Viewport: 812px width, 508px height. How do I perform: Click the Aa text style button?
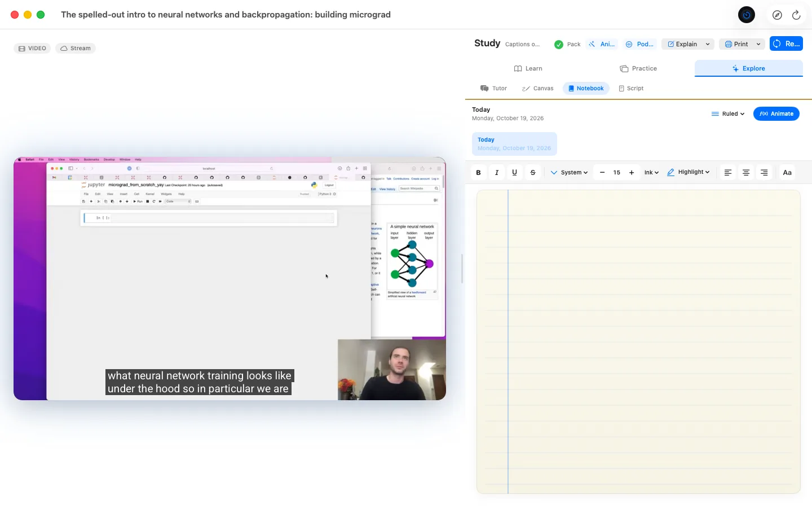tap(787, 173)
